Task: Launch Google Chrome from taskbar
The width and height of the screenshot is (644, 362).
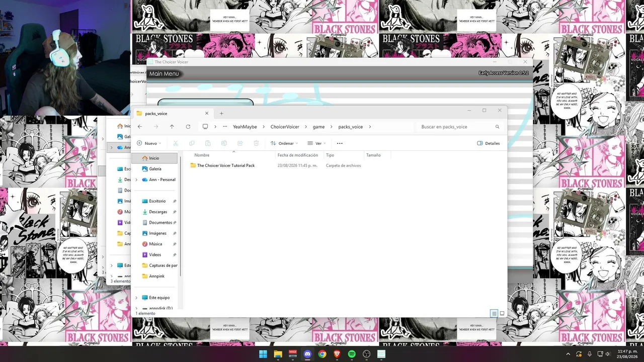Action: pyautogui.click(x=323, y=354)
